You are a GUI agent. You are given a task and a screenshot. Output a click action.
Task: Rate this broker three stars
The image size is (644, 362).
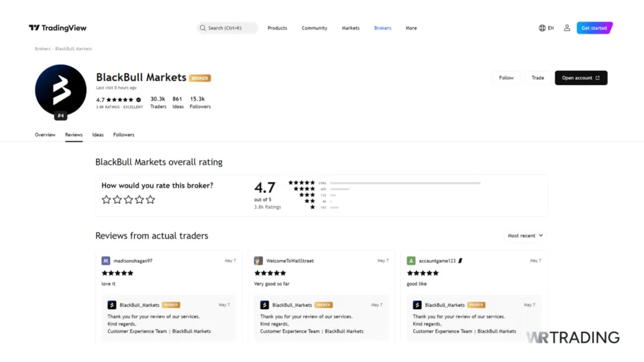(x=128, y=200)
